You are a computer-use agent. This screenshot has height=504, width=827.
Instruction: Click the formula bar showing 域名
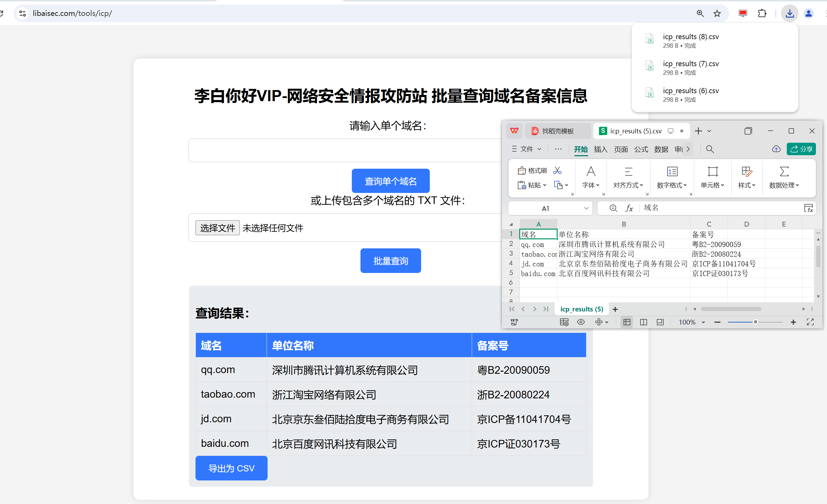click(x=721, y=208)
